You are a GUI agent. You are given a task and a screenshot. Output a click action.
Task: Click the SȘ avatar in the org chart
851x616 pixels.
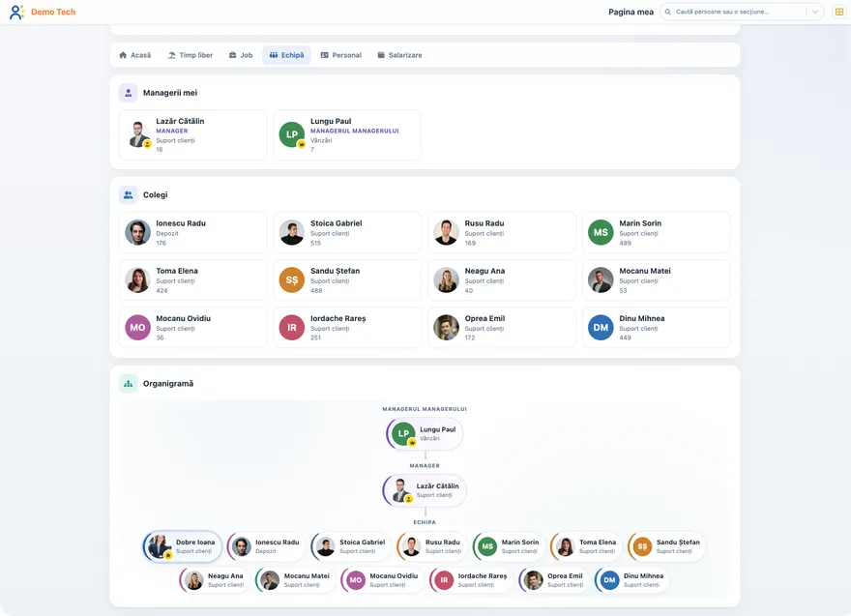coord(642,546)
